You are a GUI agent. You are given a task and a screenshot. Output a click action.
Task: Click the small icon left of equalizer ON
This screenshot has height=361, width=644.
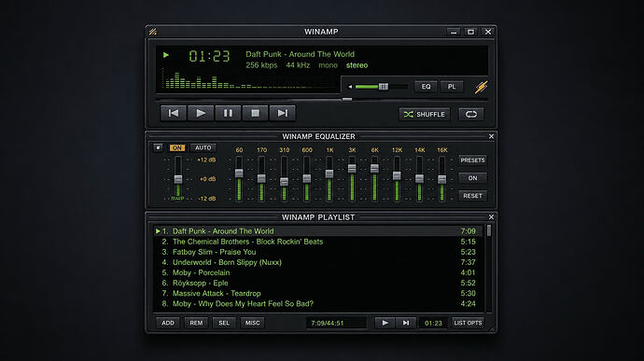158,147
